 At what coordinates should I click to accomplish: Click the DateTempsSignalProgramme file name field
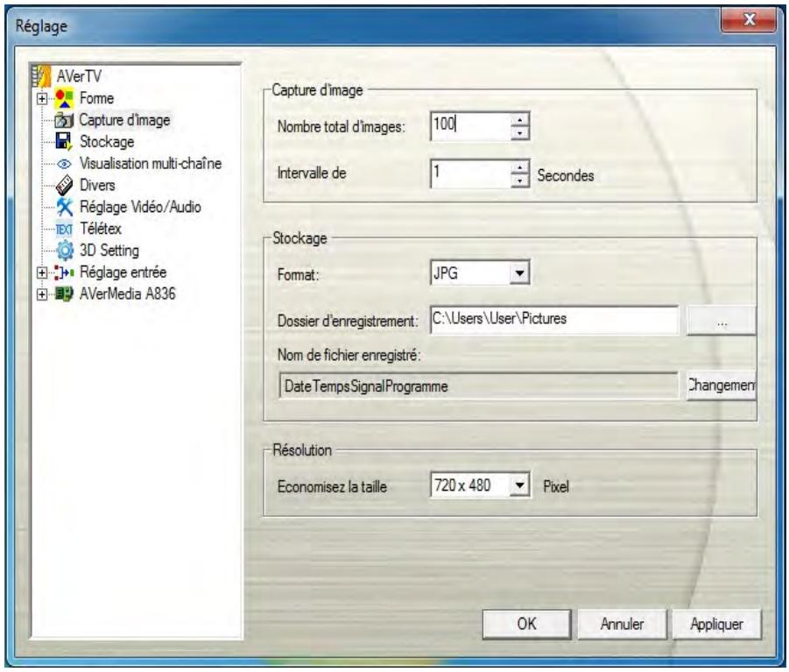tap(478, 386)
